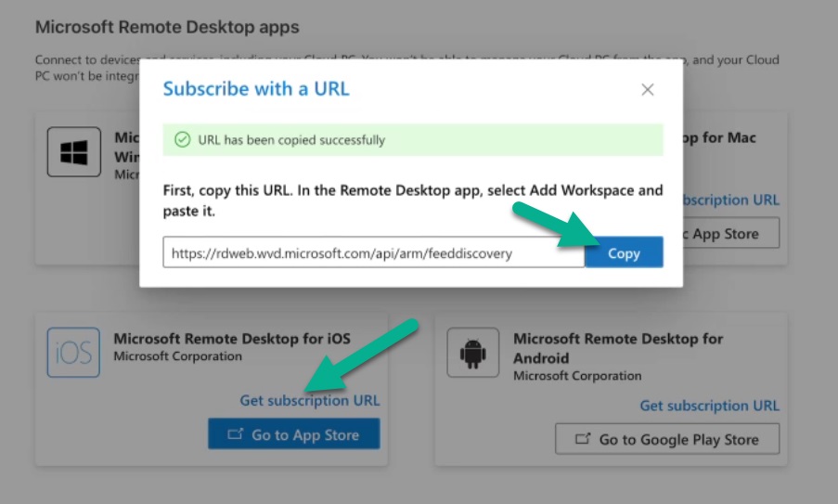The height and width of the screenshot is (504, 838).
Task: Click the blue Copy button
Action: pos(624,252)
